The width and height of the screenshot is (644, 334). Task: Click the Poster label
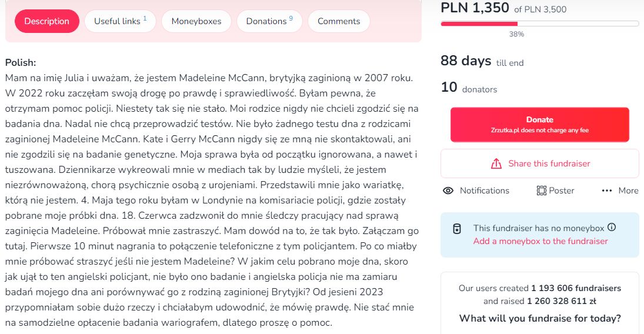(x=563, y=191)
